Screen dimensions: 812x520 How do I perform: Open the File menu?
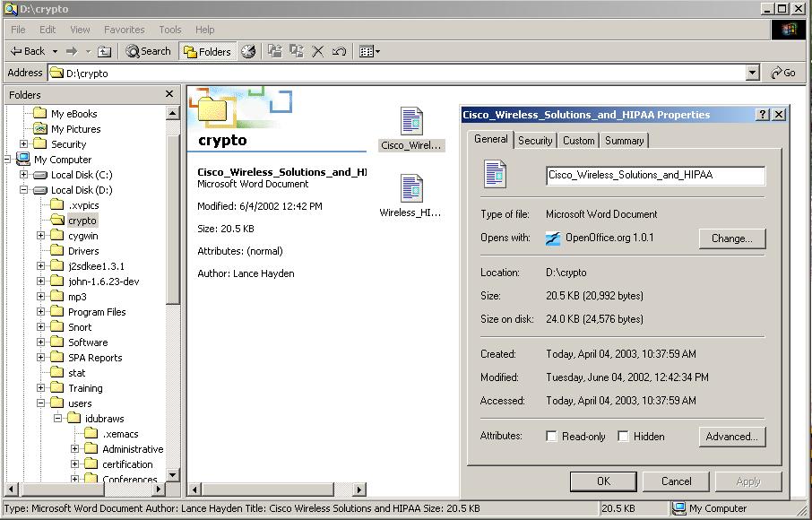(18, 30)
